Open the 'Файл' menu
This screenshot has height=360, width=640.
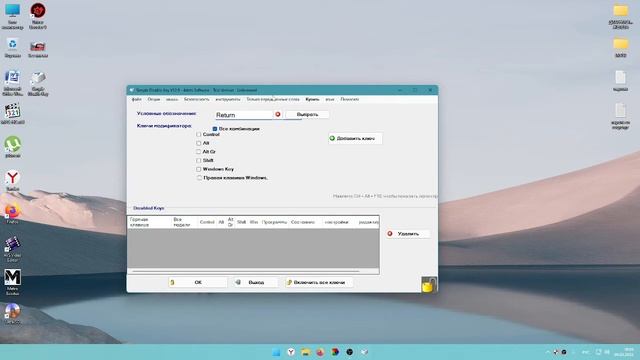(x=136, y=99)
